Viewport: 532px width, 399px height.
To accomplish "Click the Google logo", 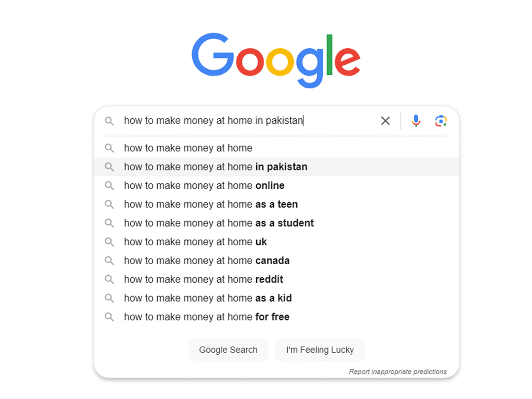I will point(276,59).
